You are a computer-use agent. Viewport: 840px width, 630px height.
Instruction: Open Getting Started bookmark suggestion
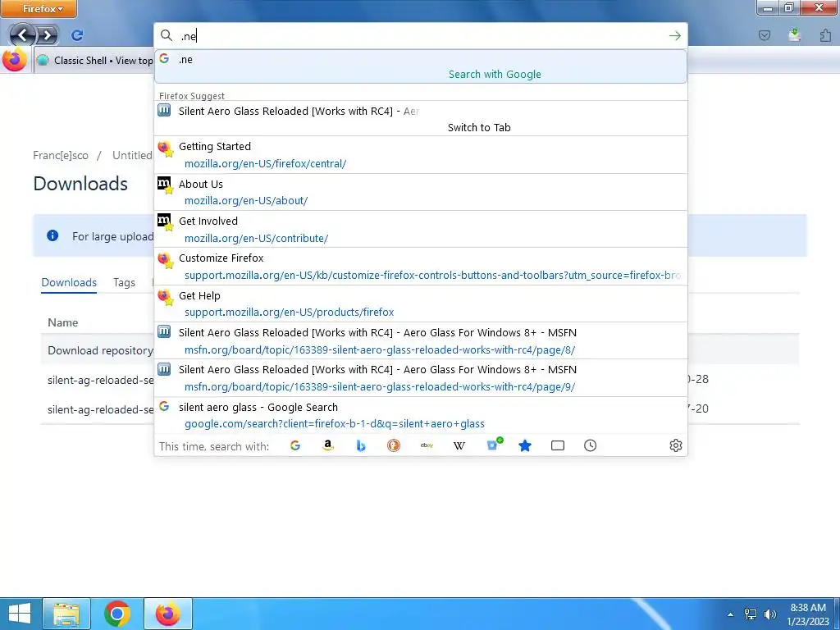pyautogui.click(x=421, y=155)
